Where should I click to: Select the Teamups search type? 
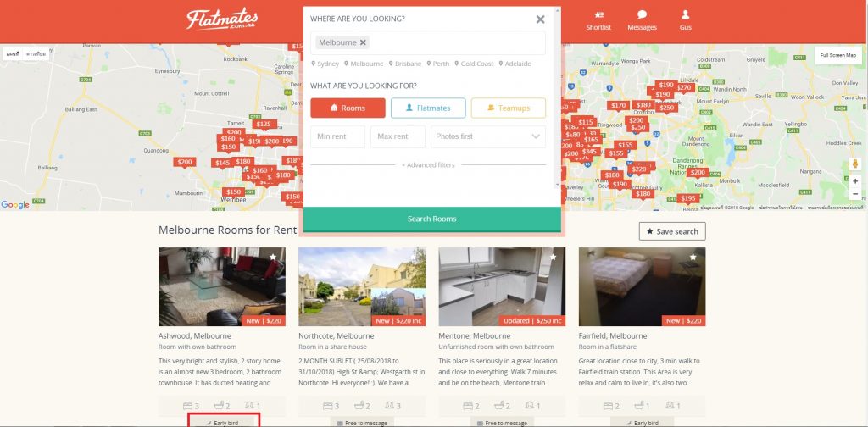coord(509,108)
